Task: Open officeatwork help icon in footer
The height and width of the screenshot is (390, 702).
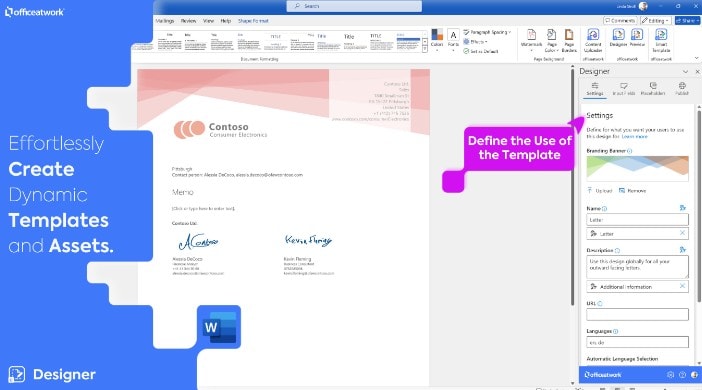Action: point(682,375)
